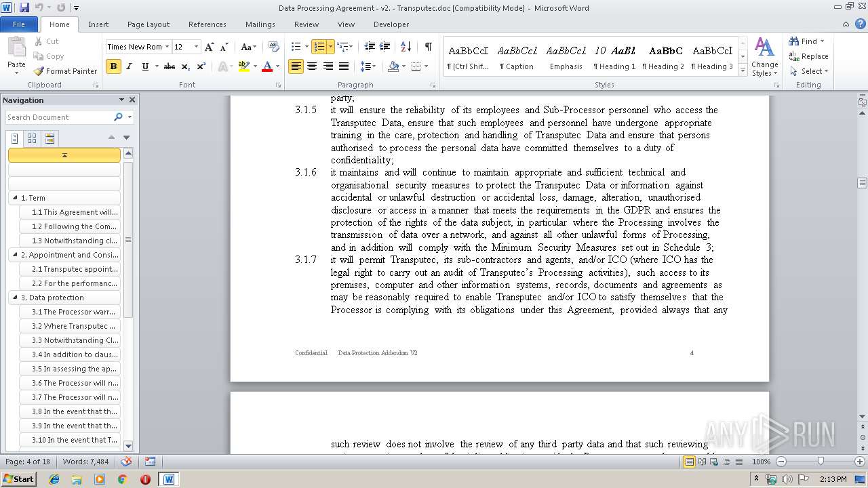This screenshot has width=868, height=488.
Task: Center the paragraph text
Action: [312, 66]
